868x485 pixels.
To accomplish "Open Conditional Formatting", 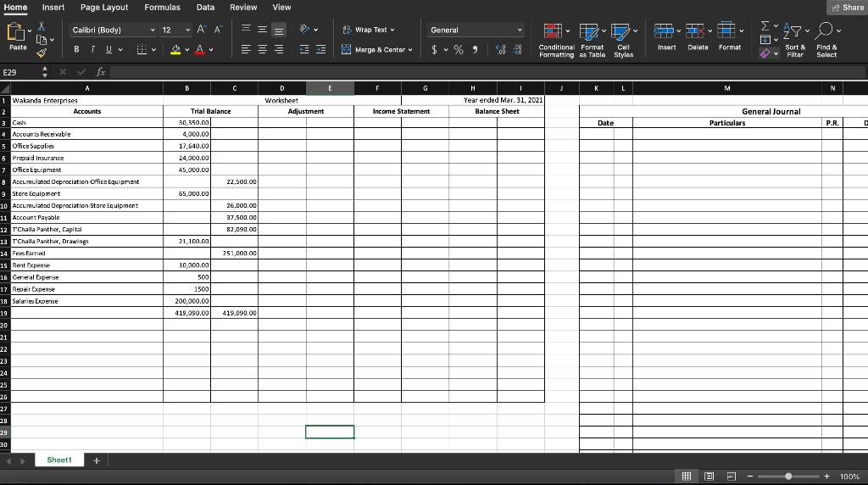I will point(556,40).
